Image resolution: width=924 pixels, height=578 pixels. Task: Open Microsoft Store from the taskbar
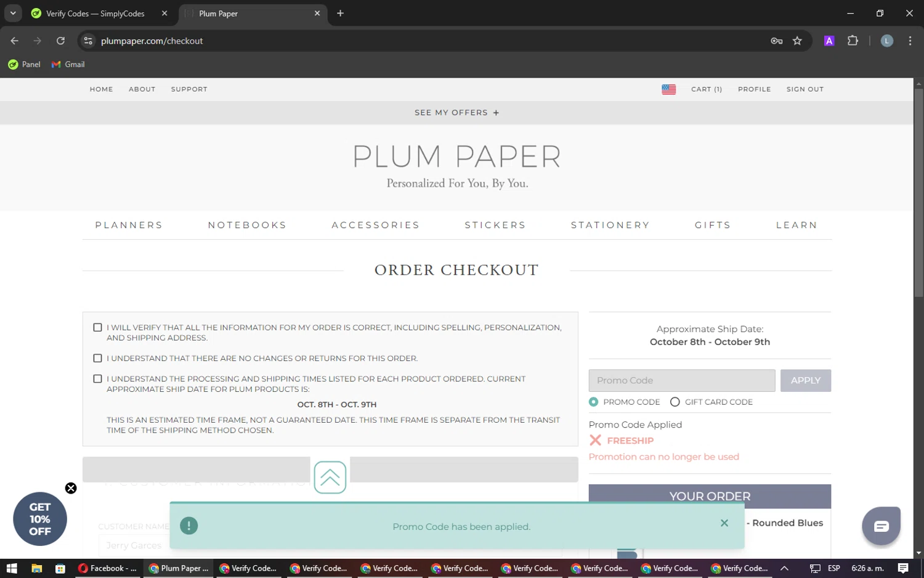[60, 568]
